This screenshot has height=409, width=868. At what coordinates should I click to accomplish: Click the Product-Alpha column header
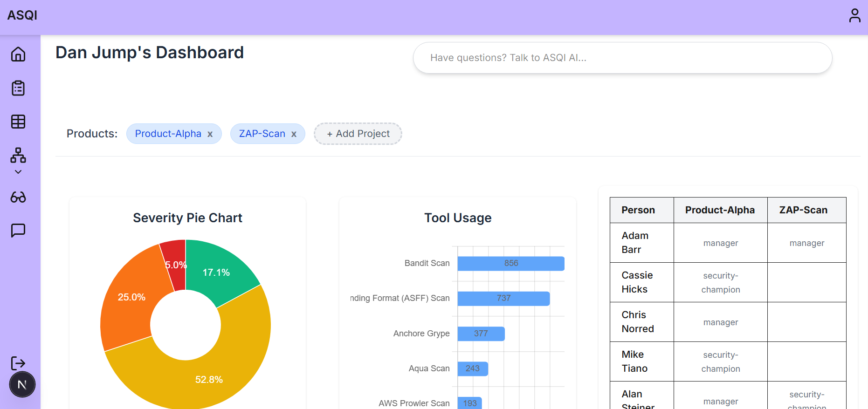(720, 210)
